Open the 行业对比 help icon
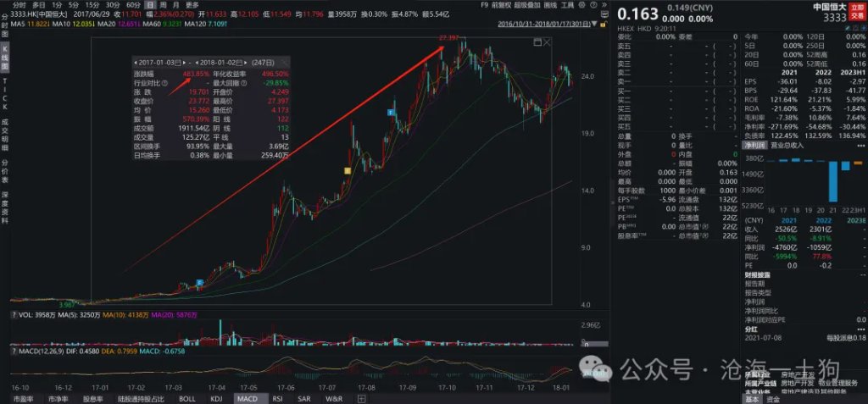The image size is (868, 404). click(165, 83)
